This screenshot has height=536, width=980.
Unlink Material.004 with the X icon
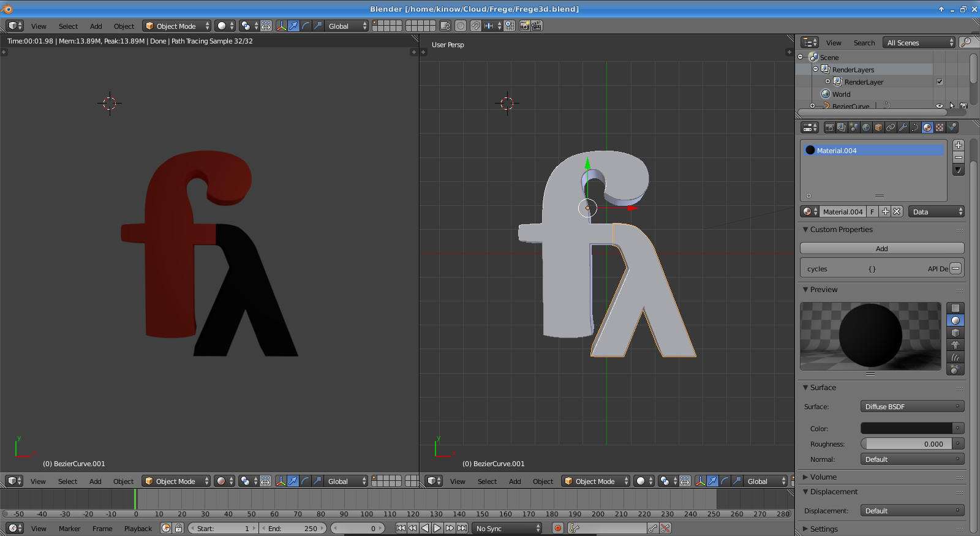point(897,211)
